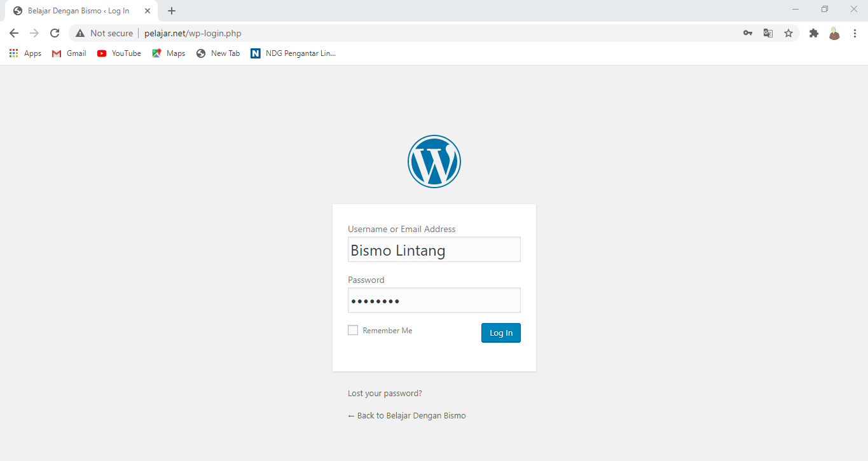Click the address bar URL pelajar.net/wp-login.php
Image resolution: width=868 pixels, height=461 pixels.
click(193, 33)
